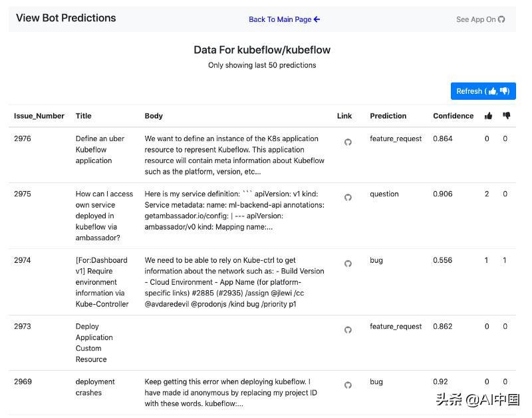Open GitHub link icon for issue 2975
This screenshot has height=418, width=532.
coord(348,197)
